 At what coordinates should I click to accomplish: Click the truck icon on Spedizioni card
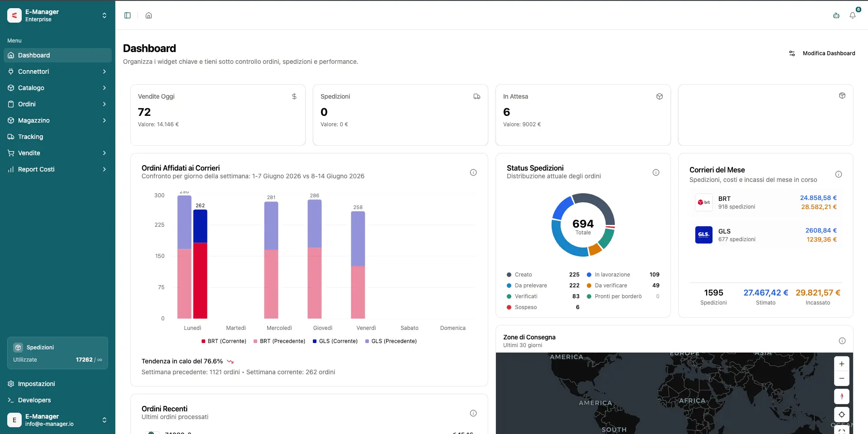click(x=477, y=96)
